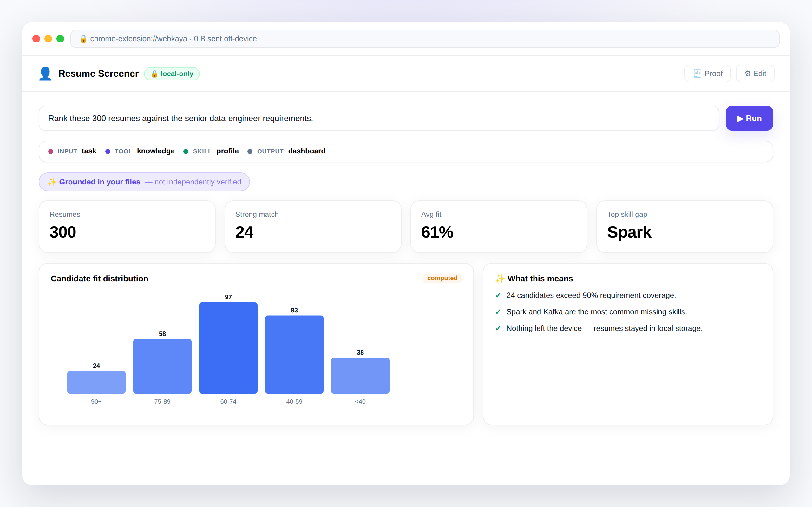Viewport: 812px width, 507px height.
Task: Click the Top skill gap Spark card
Action: (x=684, y=227)
